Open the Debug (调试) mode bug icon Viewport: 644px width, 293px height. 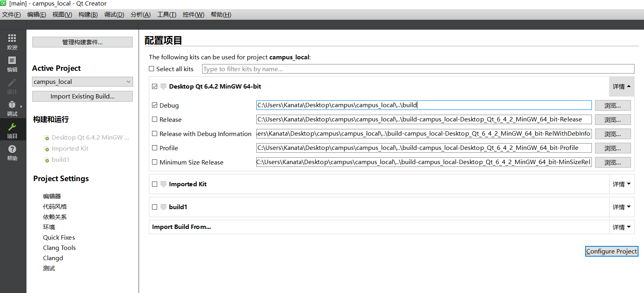coord(12,105)
